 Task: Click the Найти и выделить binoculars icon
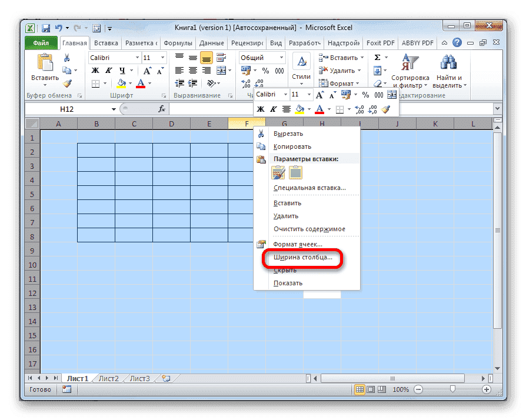449,61
